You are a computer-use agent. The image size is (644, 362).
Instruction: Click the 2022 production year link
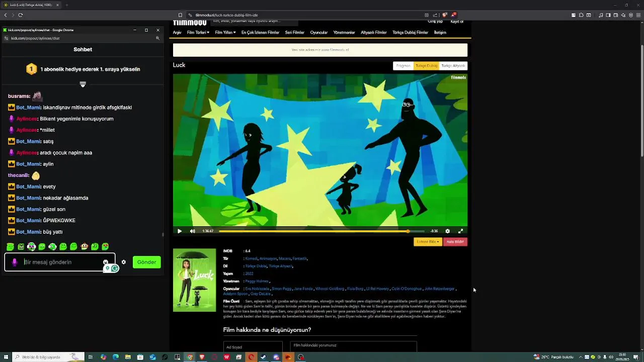point(249,274)
